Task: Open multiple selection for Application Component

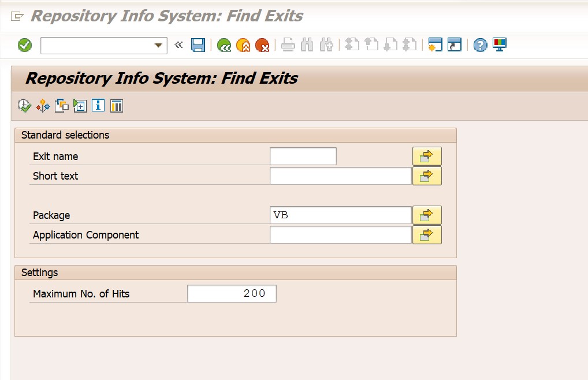Action: point(427,234)
